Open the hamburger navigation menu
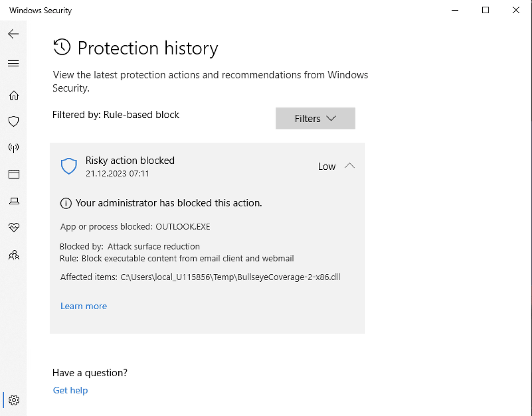This screenshot has width=532, height=416. tap(13, 63)
